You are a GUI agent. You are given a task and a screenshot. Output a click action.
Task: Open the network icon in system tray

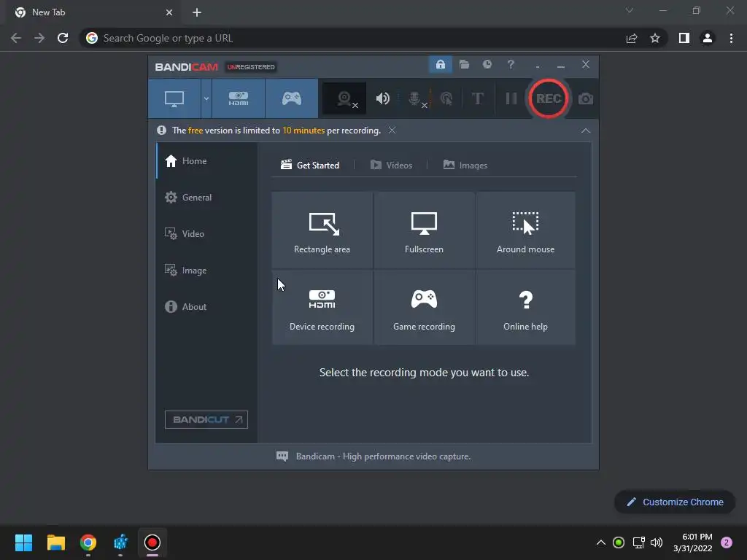(x=638, y=542)
